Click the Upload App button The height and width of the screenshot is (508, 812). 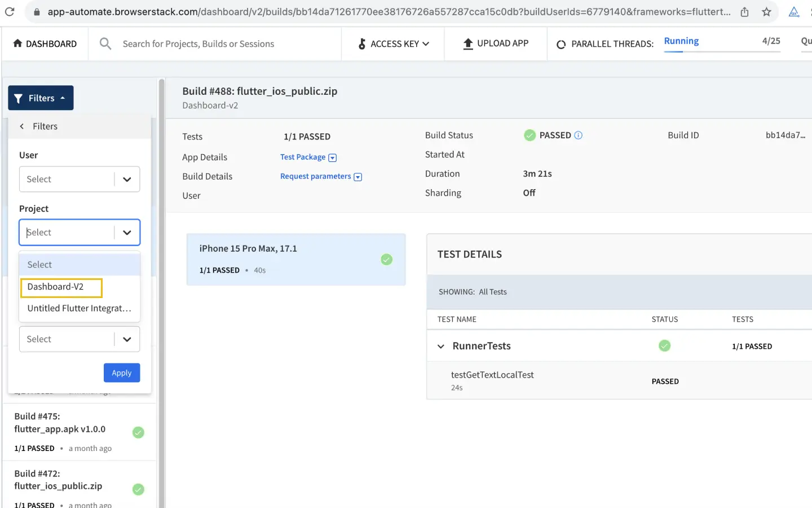coord(496,43)
